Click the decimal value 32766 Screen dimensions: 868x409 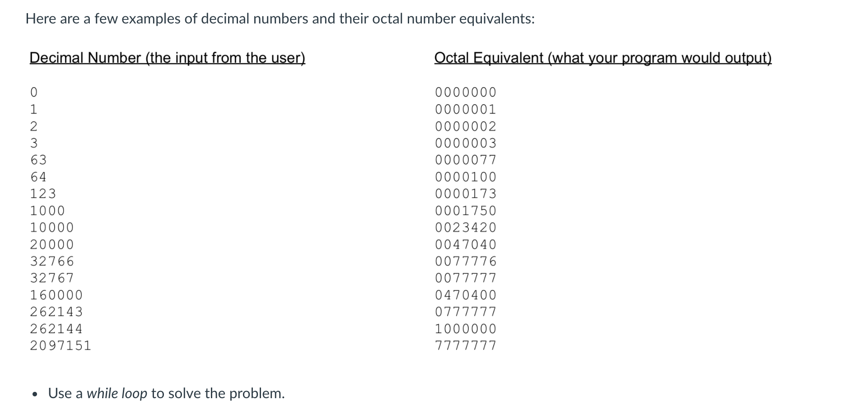pyautogui.click(x=51, y=261)
